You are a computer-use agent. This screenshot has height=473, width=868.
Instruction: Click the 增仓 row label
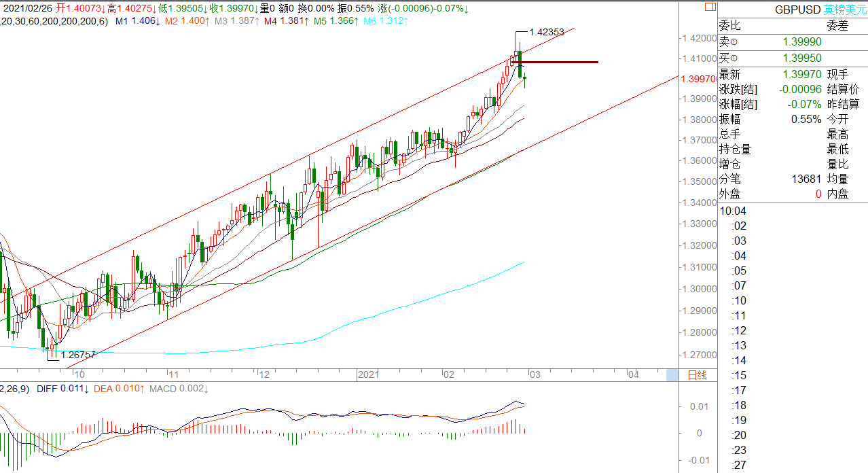[x=730, y=164]
